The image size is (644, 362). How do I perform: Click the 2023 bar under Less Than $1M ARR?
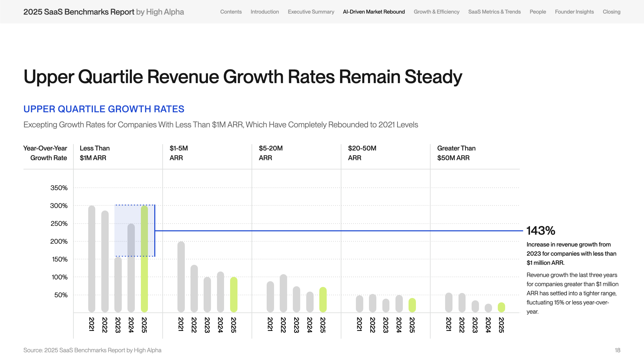point(118,285)
